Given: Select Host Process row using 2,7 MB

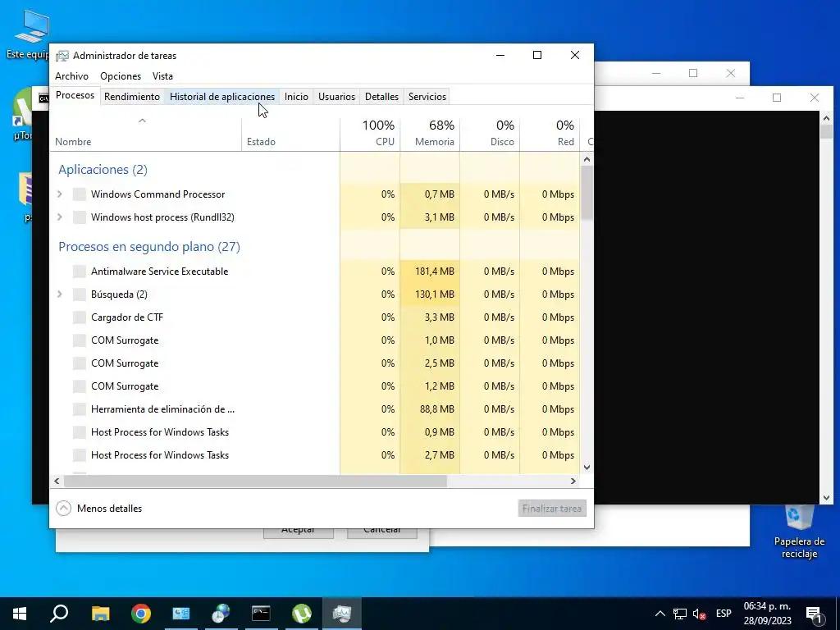Looking at the screenshot, I should point(315,455).
